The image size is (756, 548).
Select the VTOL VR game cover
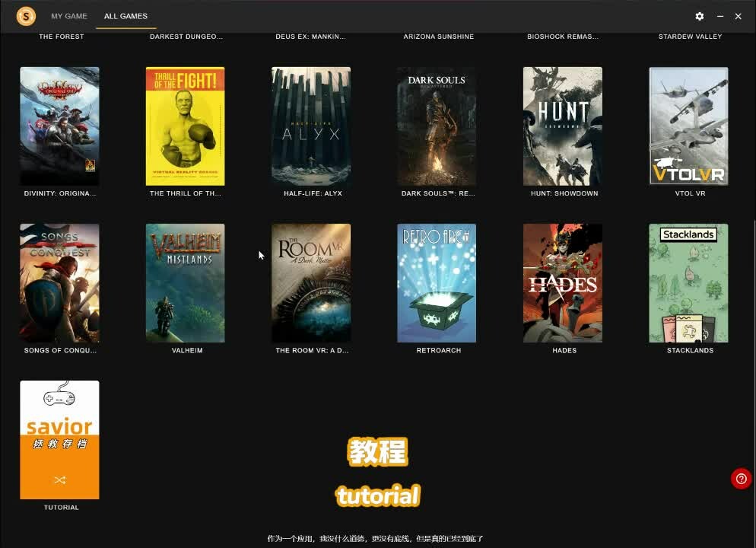point(688,126)
